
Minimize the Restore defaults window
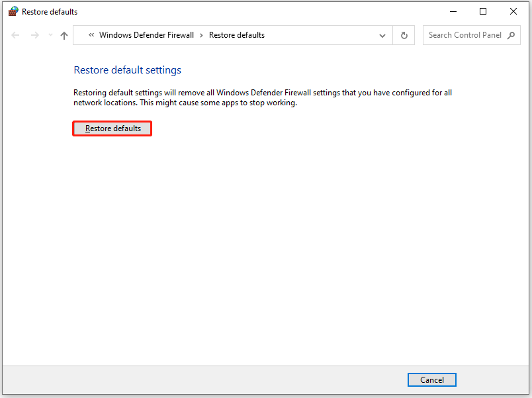point(453,11)
